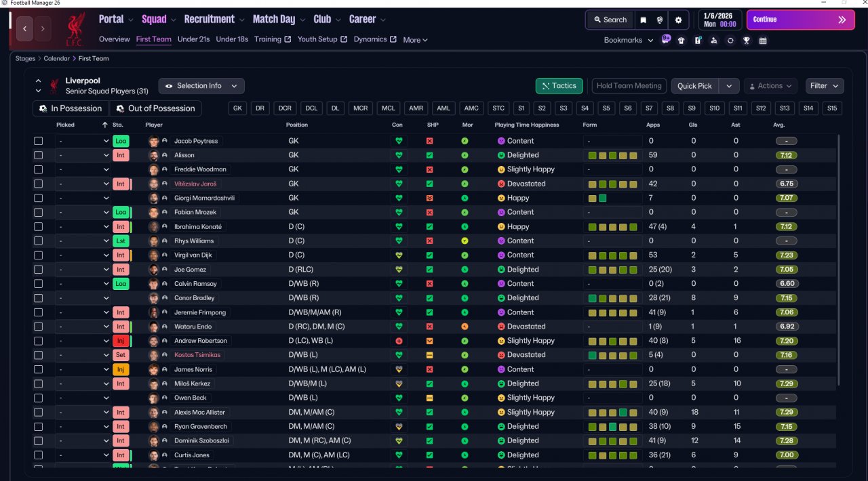Click the Search field
Screen dimensions: 868x481
[x=610, y=20]
